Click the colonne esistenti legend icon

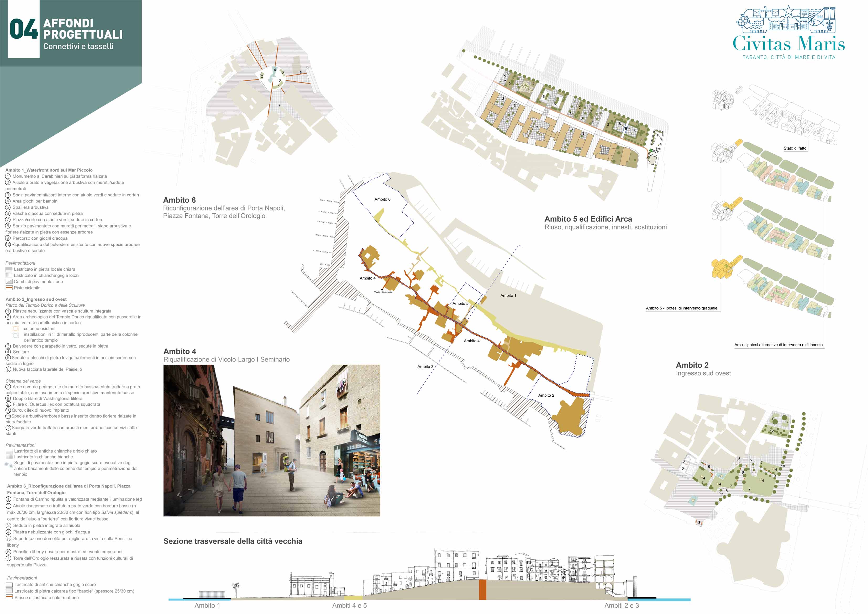click(15, 329)
